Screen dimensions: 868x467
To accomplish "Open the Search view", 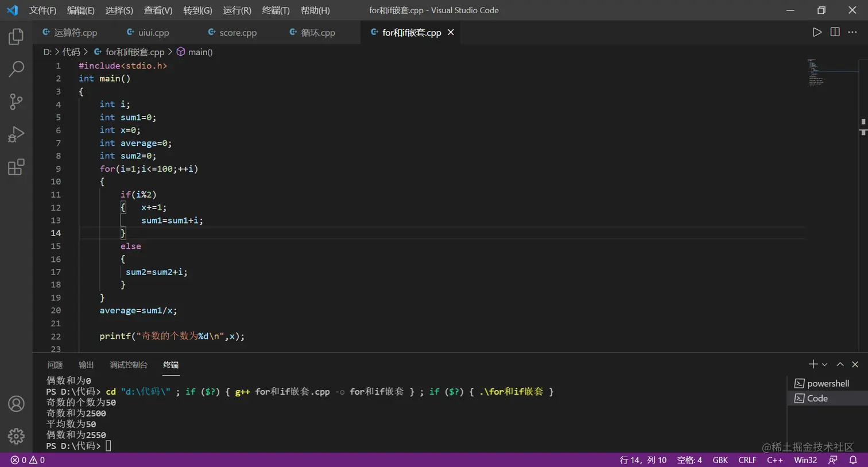I will [x=15, y=68].
